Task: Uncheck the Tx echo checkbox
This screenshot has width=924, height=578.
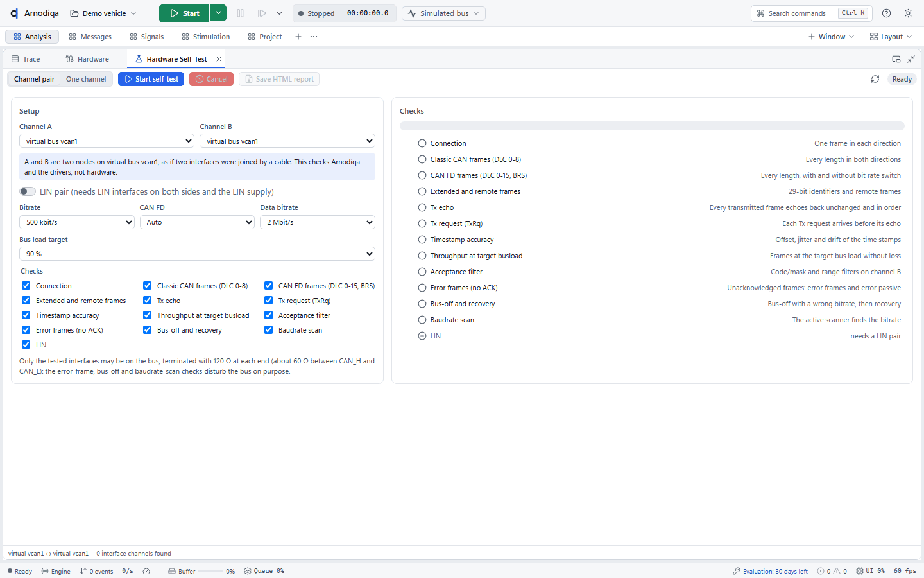Action: pos(147,301)
